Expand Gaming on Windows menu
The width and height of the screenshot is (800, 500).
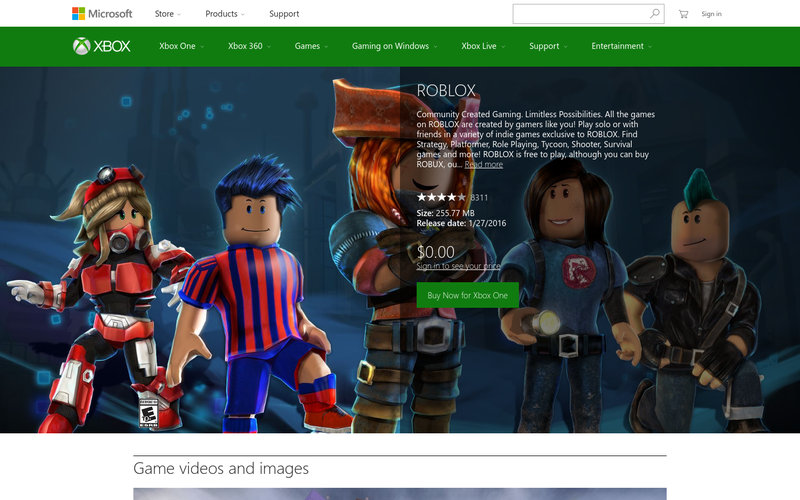(394, 46)
